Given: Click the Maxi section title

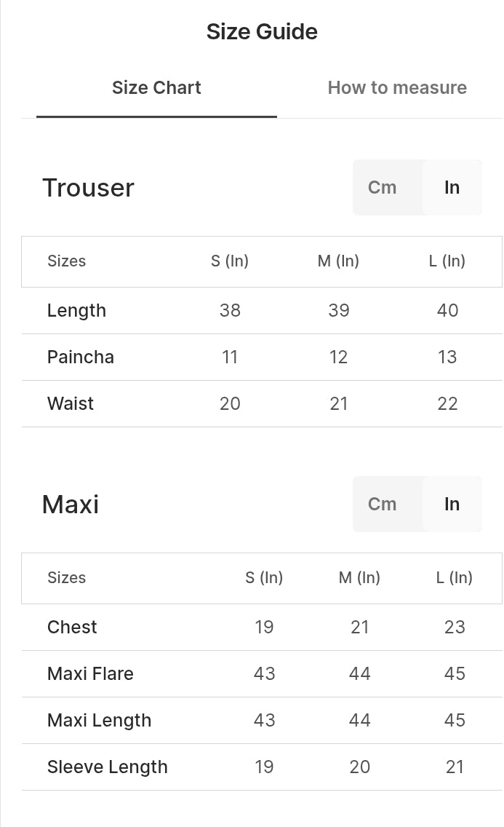Looking at the screenshot, I should [x=71, y=504].
